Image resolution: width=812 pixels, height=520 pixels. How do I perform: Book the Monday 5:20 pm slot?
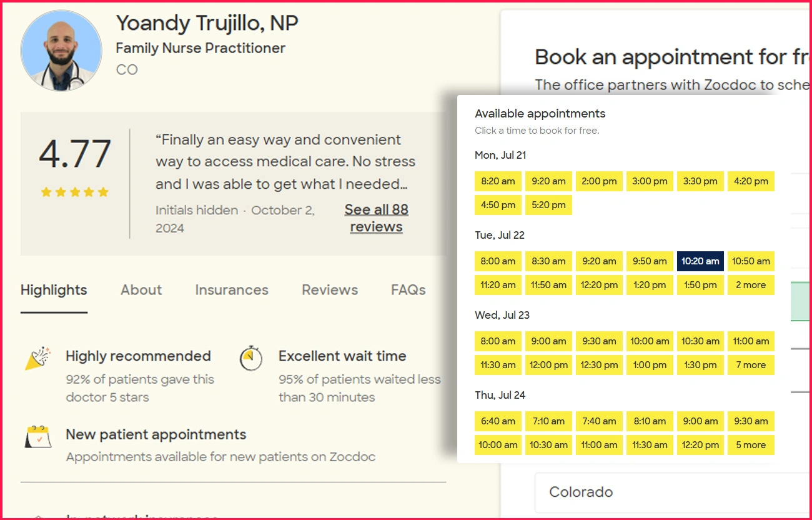pyautogui.click(x=548, y=205)
